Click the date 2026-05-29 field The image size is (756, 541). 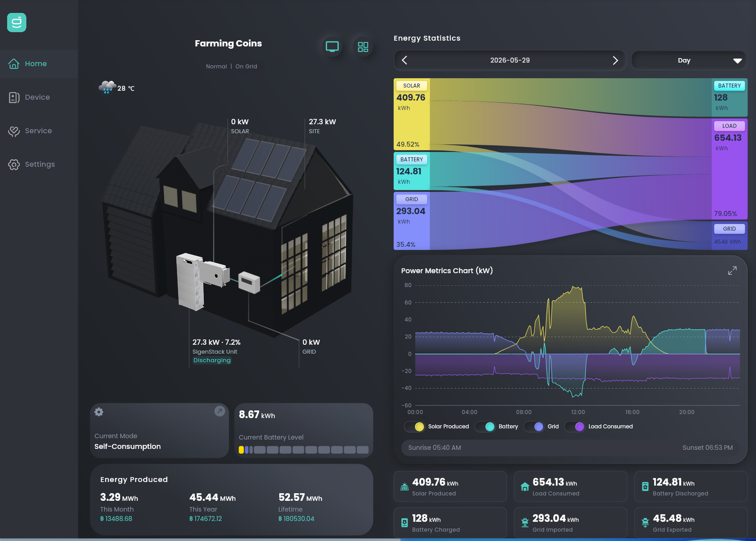click(510, 61)
